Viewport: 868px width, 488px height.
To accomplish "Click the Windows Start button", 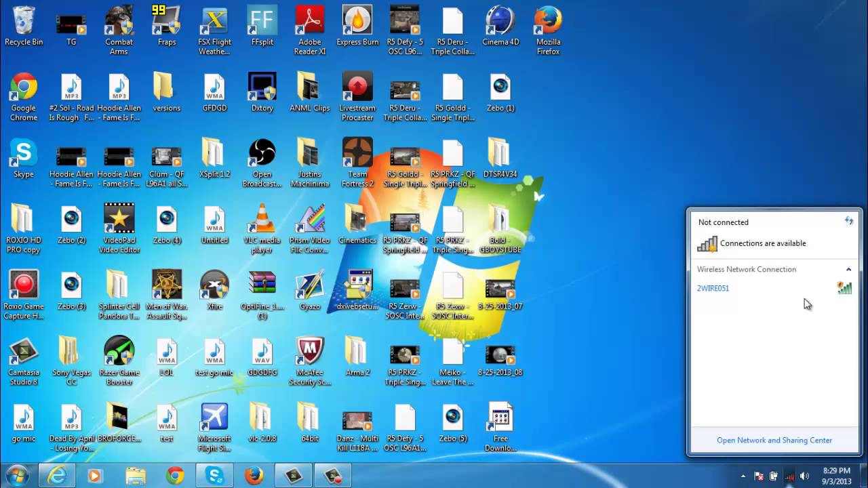I will click(x=17, y=476).
